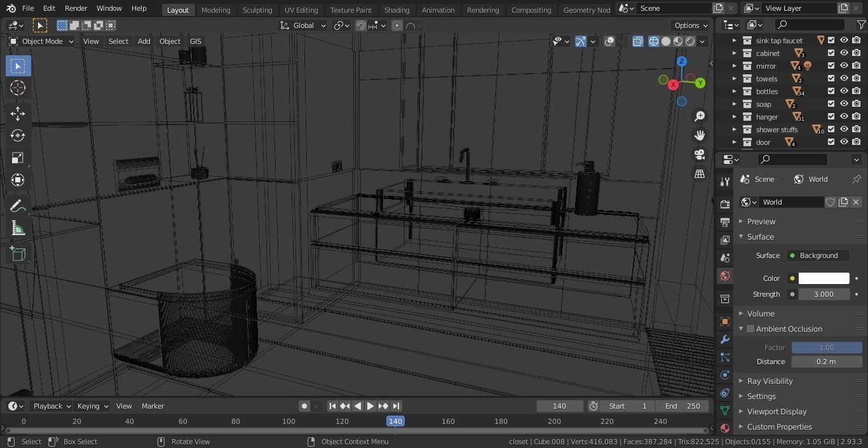Uncheck the soap collection checkbox
The image size is (868, 448).
831,104
